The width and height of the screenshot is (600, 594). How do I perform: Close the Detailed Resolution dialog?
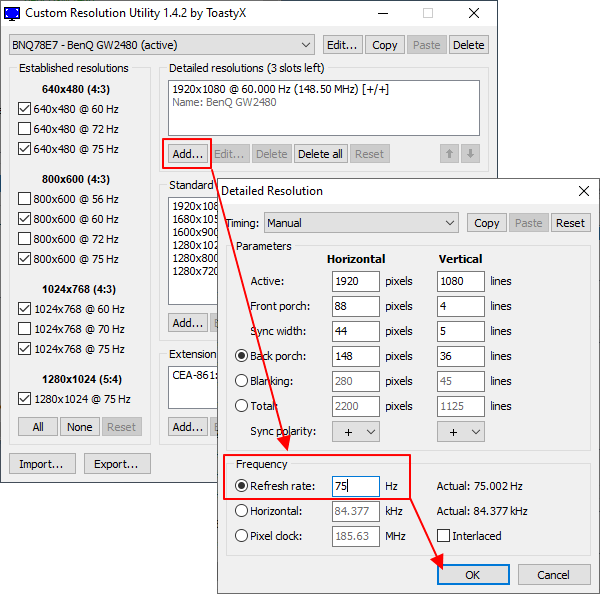tap(584, 191)
